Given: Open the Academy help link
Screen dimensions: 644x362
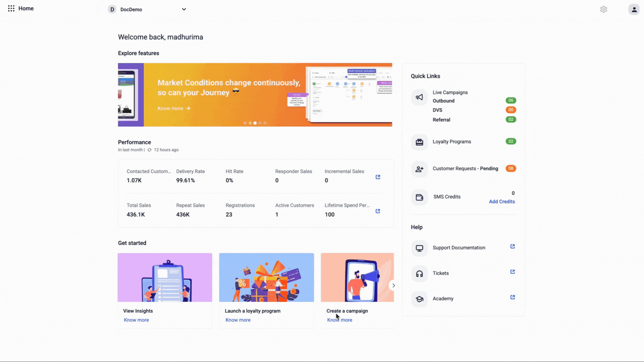Looking at the screenshot, I should [443, 299].
